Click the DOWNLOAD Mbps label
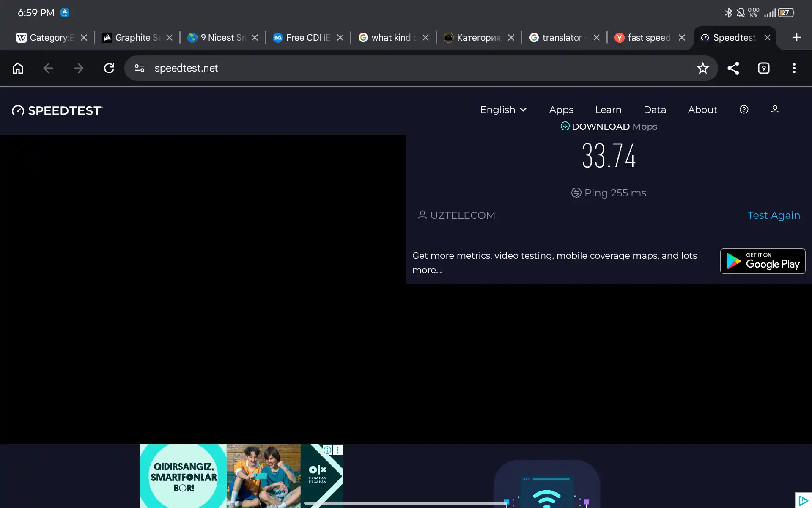 click(x=609, y=127)
